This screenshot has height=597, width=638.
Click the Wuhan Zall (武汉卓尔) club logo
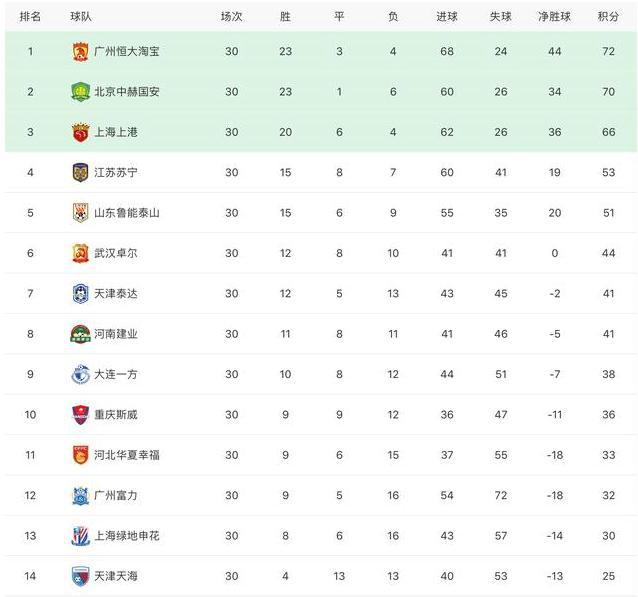[x=80, y=253]
